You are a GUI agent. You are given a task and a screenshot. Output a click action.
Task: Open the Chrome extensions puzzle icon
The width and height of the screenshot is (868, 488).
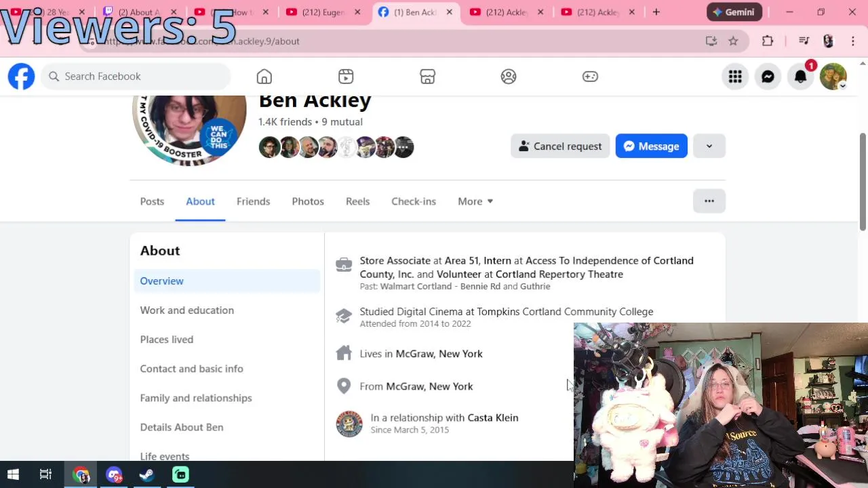coord(768,41)
